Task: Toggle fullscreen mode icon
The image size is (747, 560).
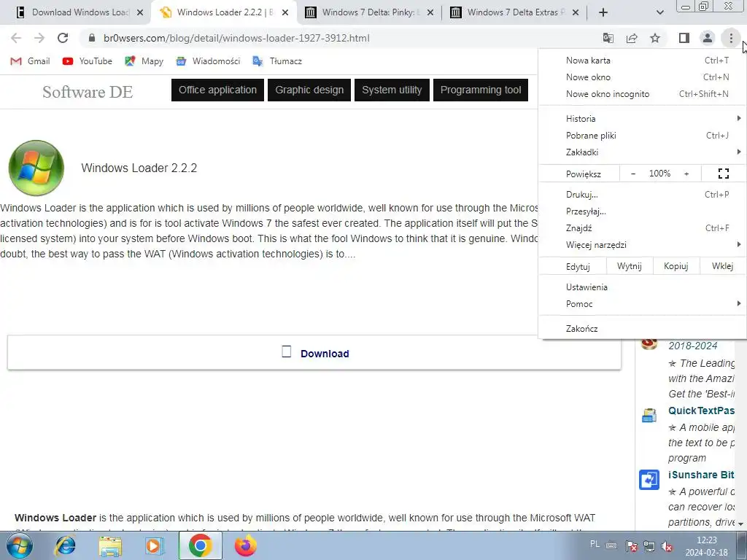Action: coord(723,174)
